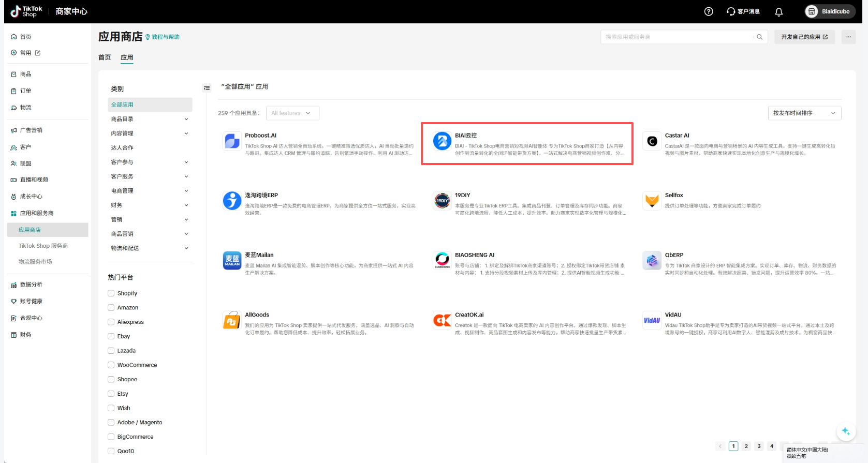This screenshot has height=463, width=868.
Task: Click the 数据分析 chart icon
Action: point(14,285)
